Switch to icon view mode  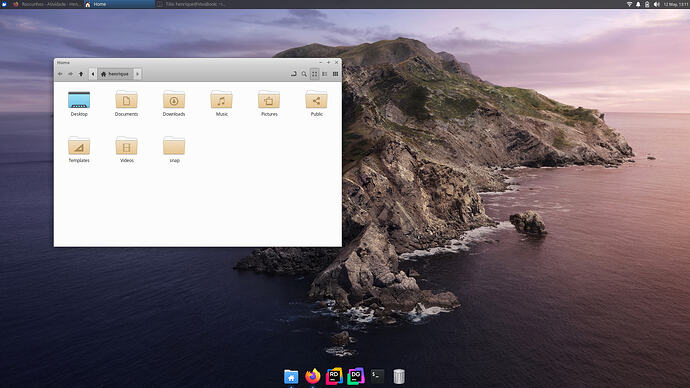pyautogui.click(x=315, y=74)
